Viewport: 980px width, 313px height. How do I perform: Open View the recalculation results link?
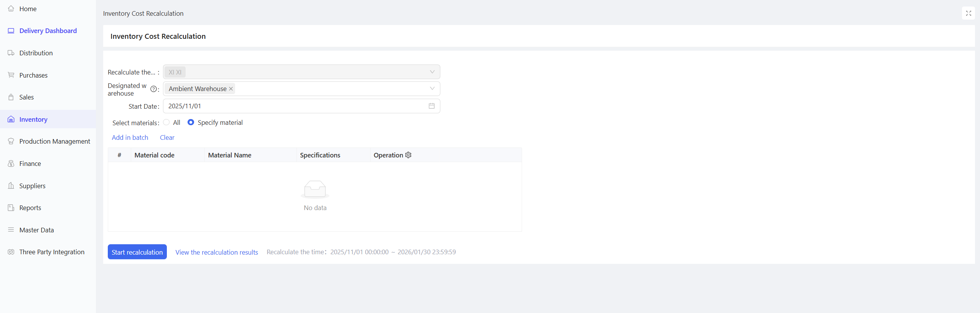point(217,252)
